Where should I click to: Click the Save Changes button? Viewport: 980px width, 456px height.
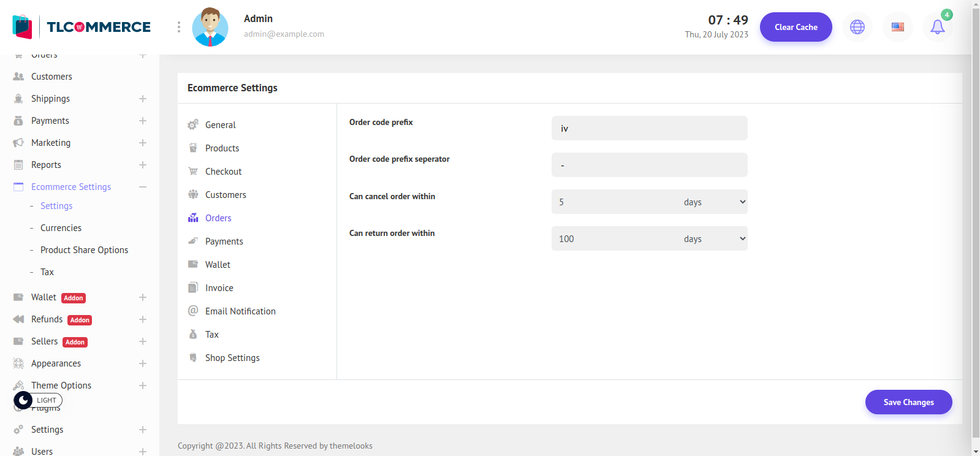(908, 402)
